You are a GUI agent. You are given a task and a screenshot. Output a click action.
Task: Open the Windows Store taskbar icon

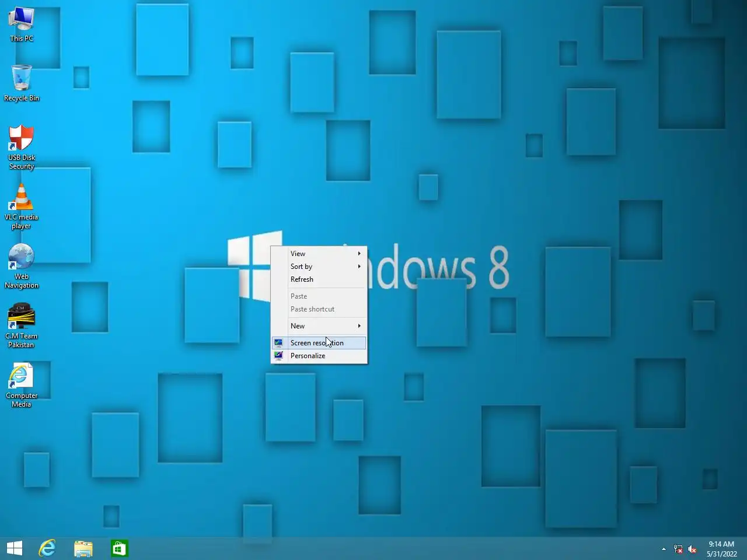120,548
